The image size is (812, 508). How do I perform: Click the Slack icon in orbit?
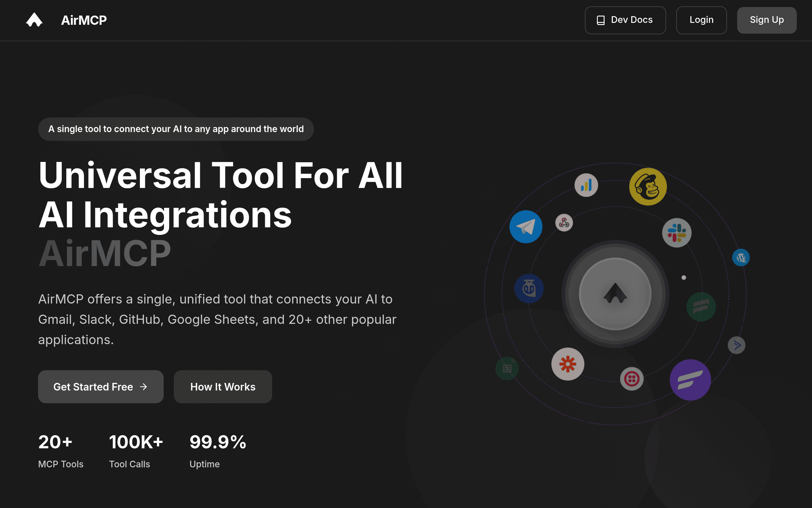[x=677, y=233]
